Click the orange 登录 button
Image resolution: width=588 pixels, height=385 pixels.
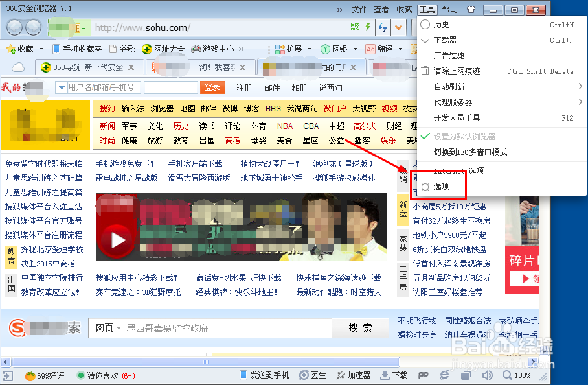point(212,87)
